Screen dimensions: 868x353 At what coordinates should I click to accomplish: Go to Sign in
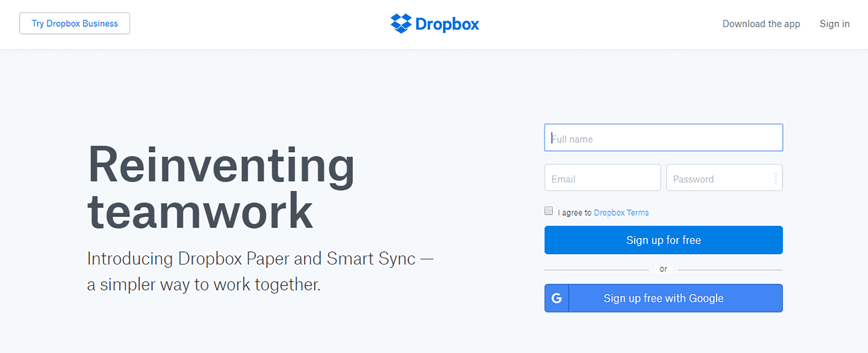click(834, 24)
